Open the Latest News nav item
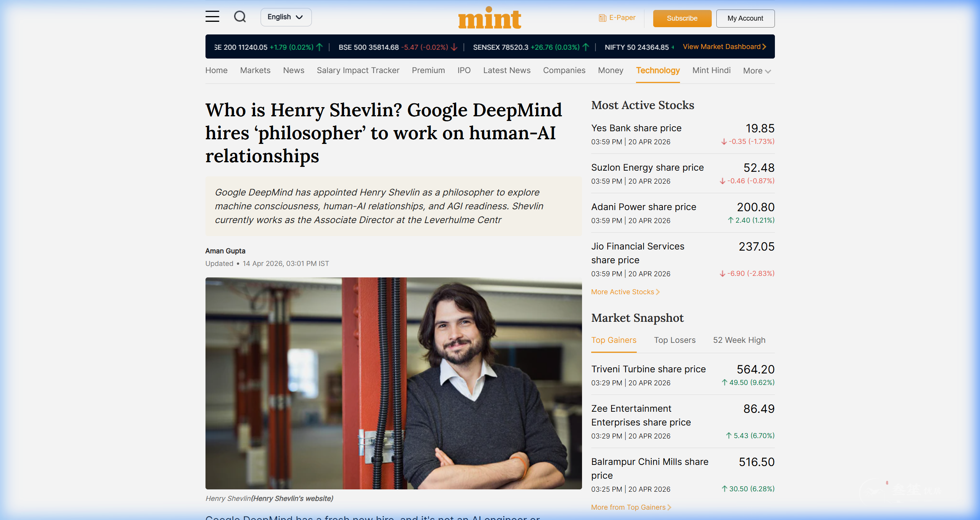Screen dimensions: 980x520 click(507, 70)
